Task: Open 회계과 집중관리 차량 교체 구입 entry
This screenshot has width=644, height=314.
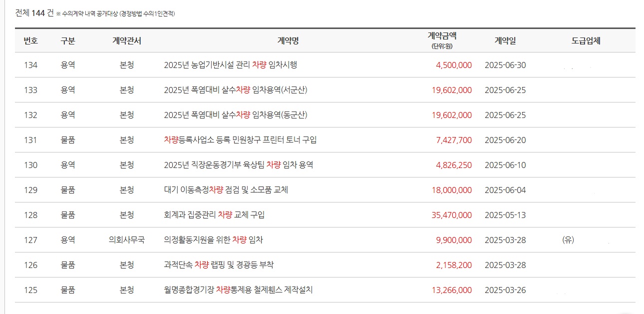Action: click(214, 215)
